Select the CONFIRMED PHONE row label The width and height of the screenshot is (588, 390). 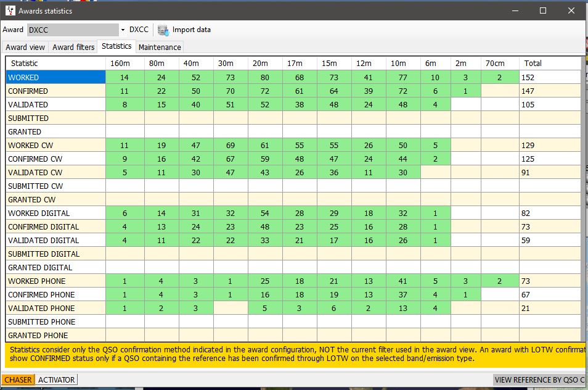pyautogui.click(x=56, y=294)
